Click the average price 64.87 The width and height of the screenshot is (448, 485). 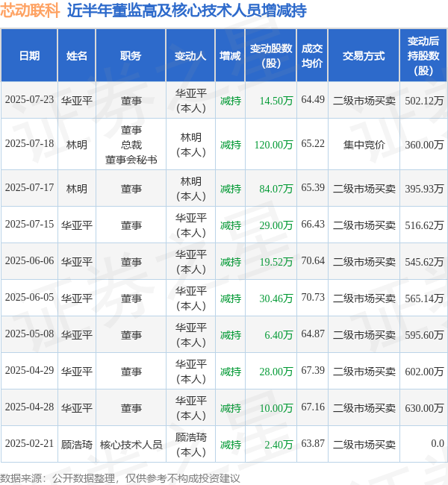(x=313, y=334)
